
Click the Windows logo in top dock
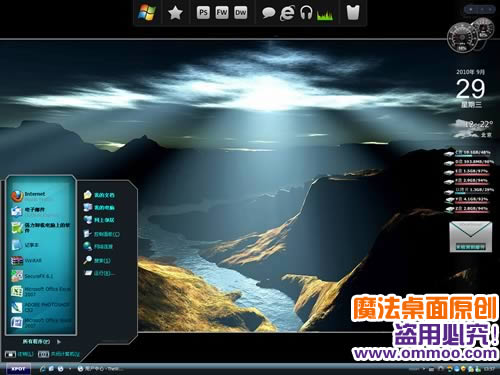[x=147, y=13]
